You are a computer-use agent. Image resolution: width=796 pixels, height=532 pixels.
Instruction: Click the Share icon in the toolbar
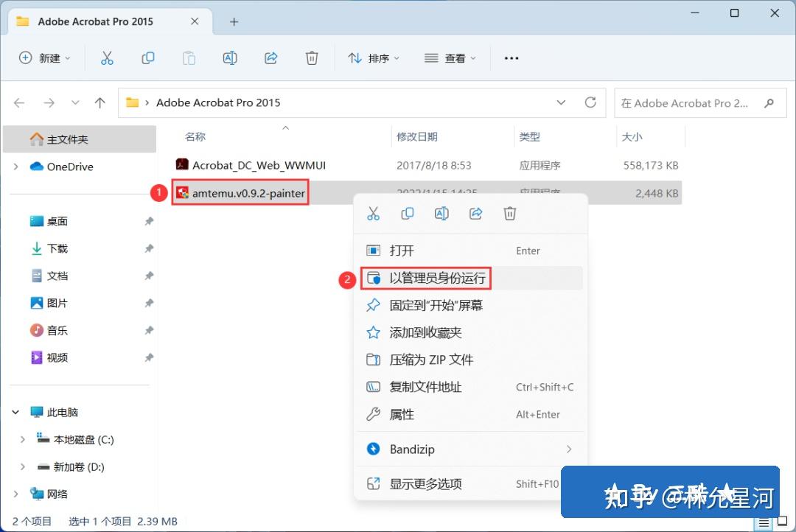(270, 57)
